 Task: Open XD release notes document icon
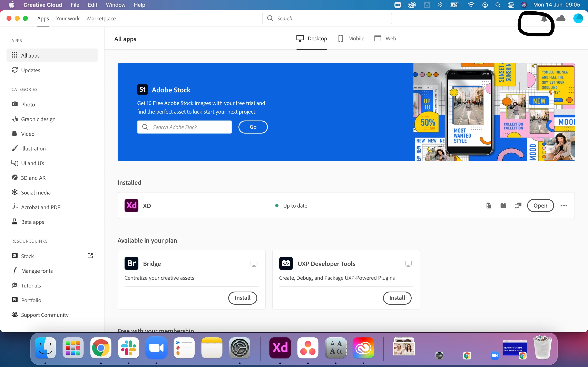489,206
